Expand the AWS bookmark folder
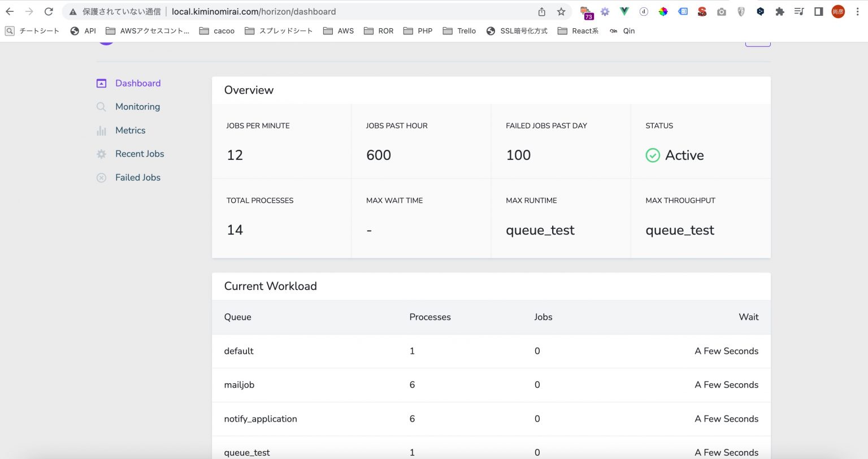Viewport: 868px width, 459px height. 338,31
